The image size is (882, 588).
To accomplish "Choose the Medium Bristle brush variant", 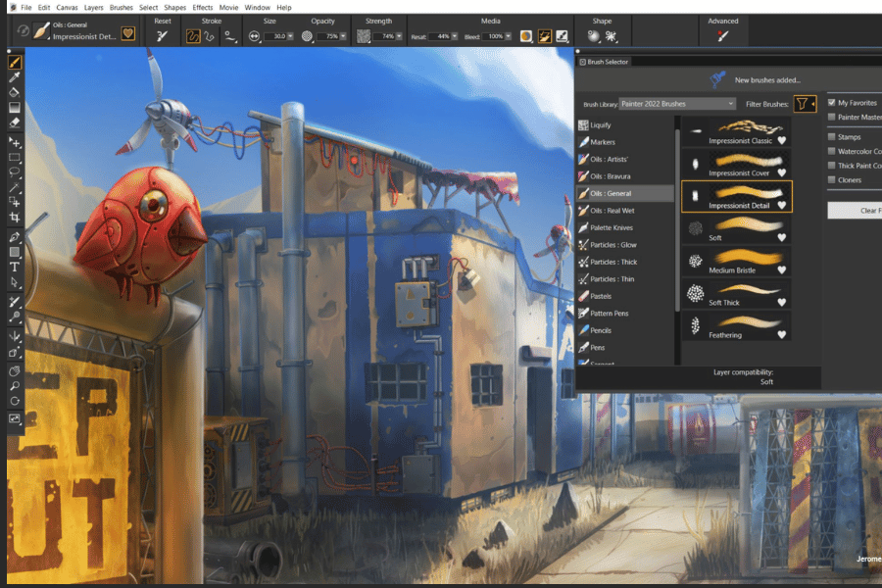I will click(736, 264).
